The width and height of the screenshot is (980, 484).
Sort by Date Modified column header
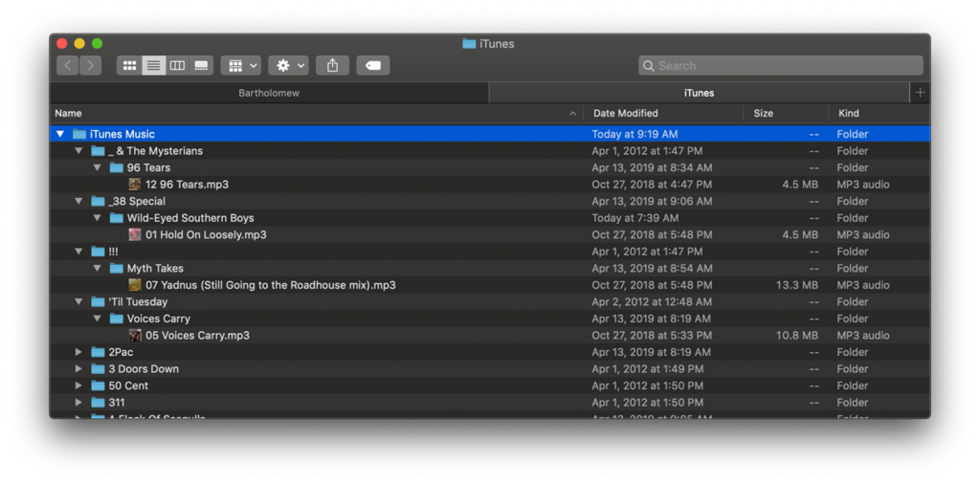(626, 113)
